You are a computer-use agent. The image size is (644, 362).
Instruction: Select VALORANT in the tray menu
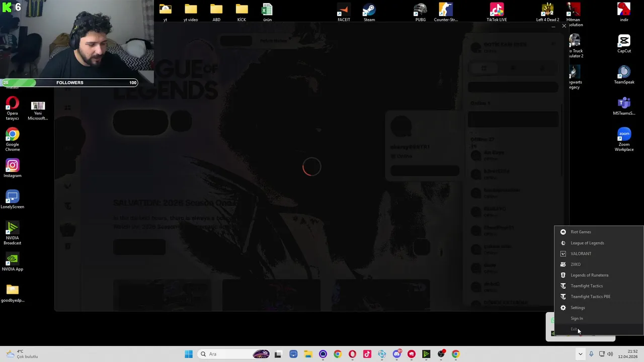pos(599,253)
